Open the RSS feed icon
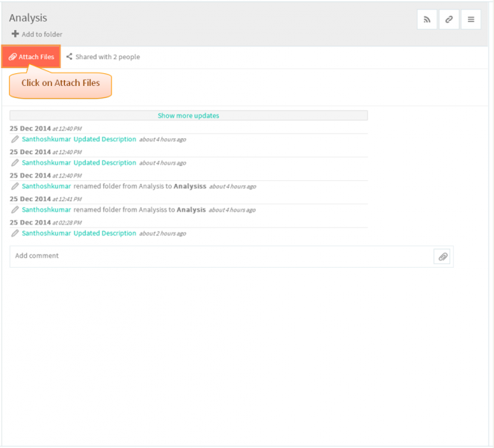 (427, 19)
